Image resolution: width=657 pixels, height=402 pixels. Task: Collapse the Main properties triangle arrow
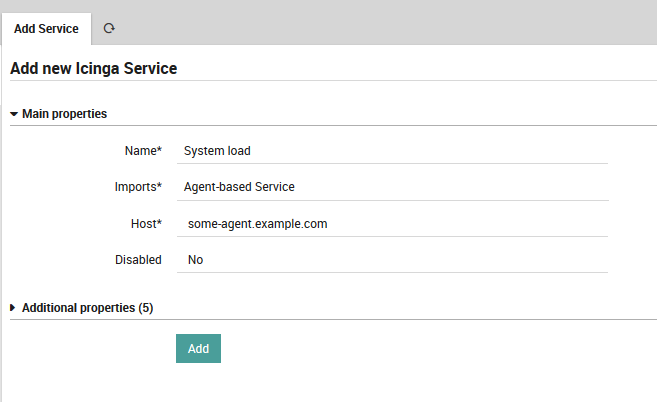point(14,114)
